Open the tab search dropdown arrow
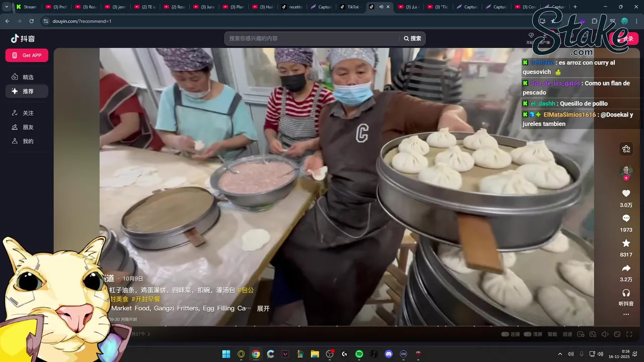The width and height of the screenshot is (644, 362). click(6, 7)
